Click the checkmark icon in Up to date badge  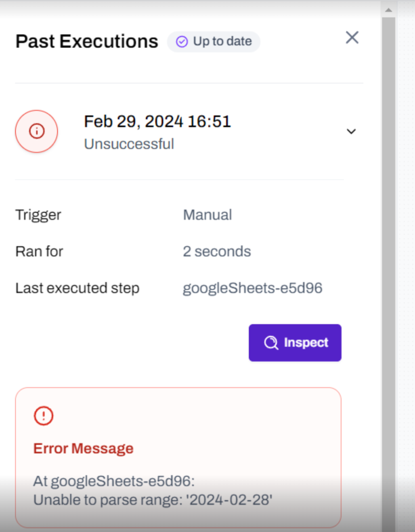tap(182, 42)
